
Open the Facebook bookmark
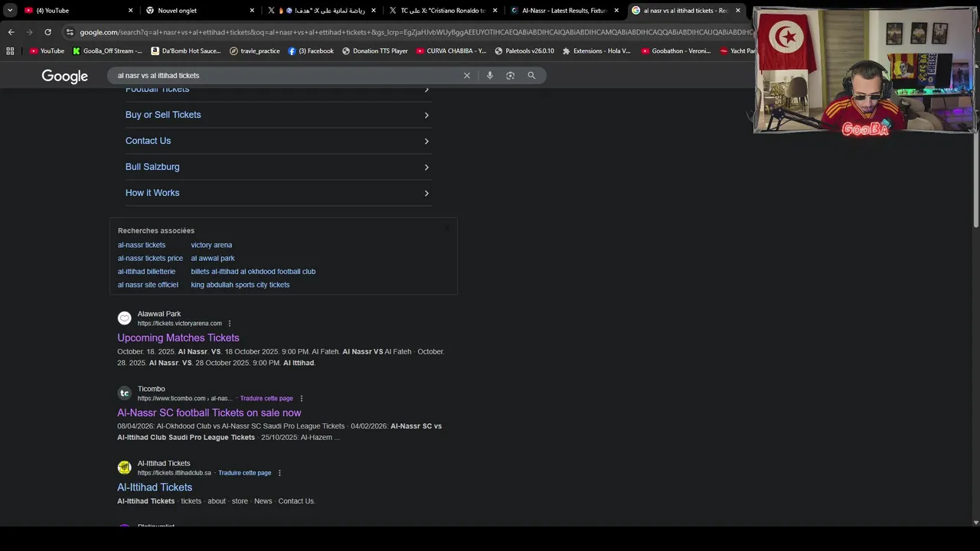pos(311,51)
